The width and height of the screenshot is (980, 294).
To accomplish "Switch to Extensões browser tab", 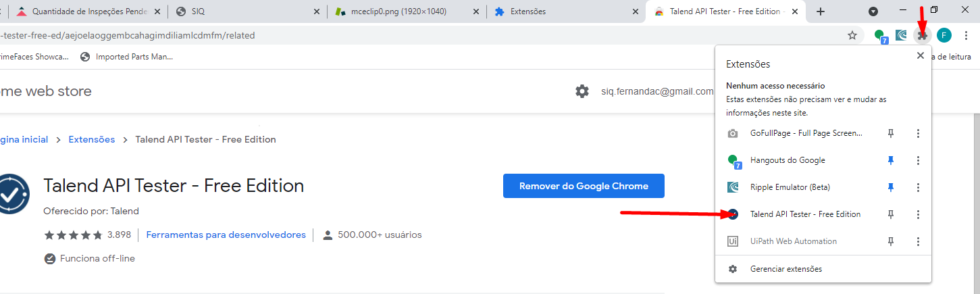I will [x=566, y=11].
